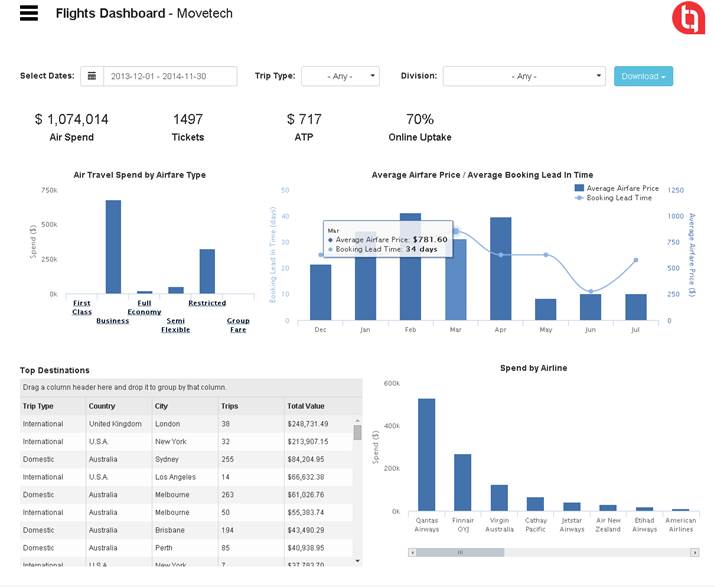Open the Download dropdown button
The image size is (714, 587).
(643, 76)
